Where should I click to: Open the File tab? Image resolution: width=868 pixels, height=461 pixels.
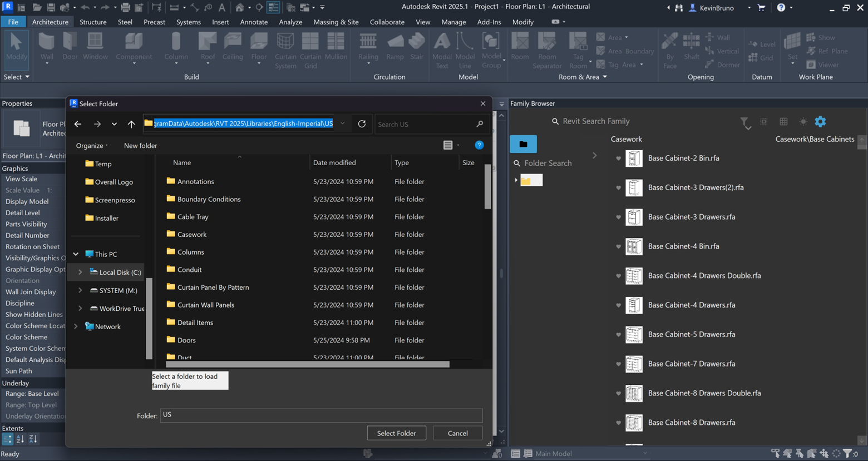[x=13, y=22]
